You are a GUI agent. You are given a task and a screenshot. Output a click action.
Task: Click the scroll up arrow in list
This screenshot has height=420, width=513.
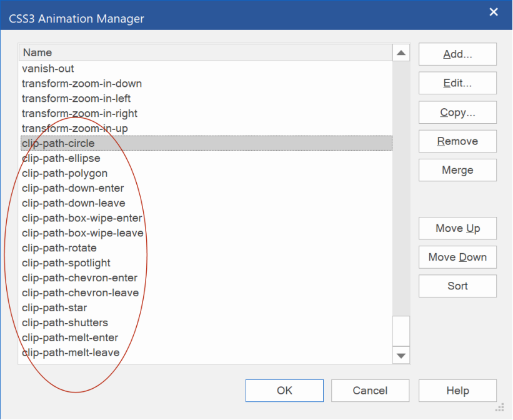click(x=401, y=52)
